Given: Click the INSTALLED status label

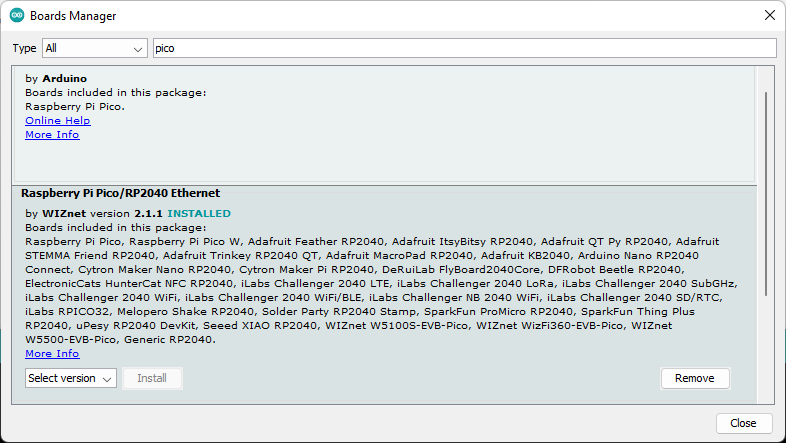Looking at the screenshot, I should [199, 214].
